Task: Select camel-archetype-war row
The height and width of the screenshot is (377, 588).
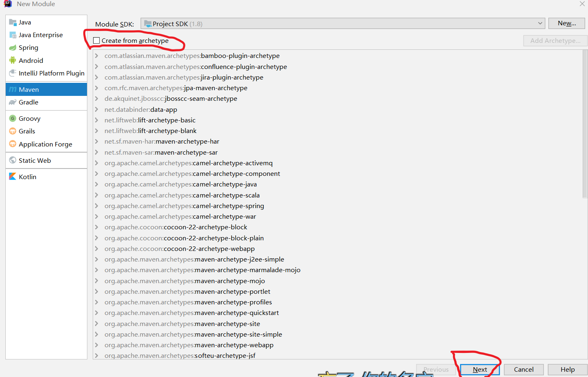Action: [x=337, y=216]
